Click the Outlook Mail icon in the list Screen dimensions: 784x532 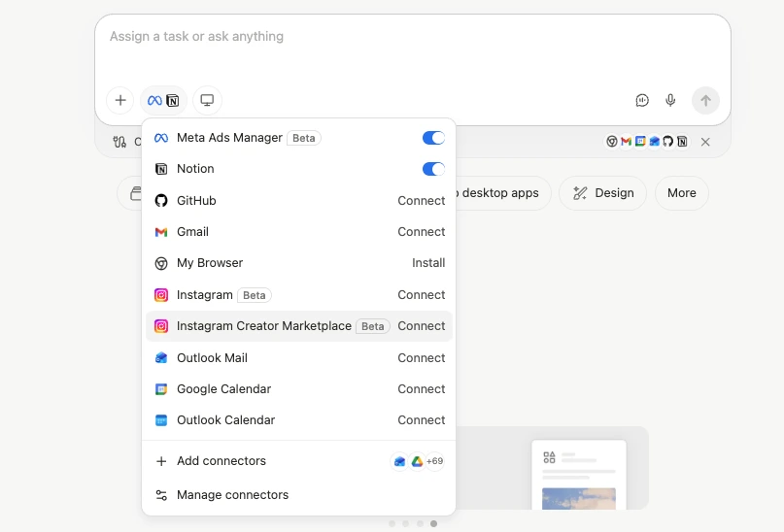(161, 357)
